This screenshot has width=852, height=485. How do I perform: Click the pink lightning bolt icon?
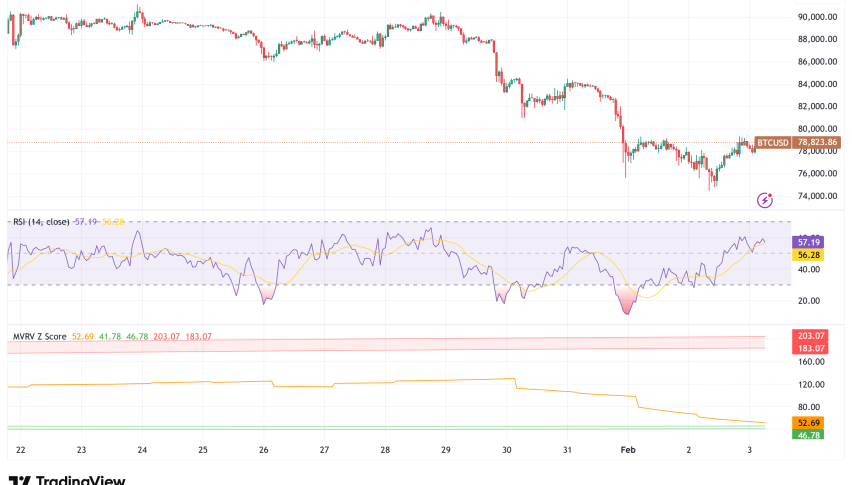click(765, 201)
